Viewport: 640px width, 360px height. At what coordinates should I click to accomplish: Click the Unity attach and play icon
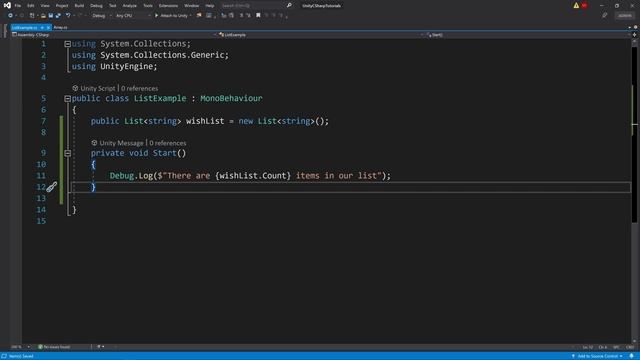pos(199,16)
